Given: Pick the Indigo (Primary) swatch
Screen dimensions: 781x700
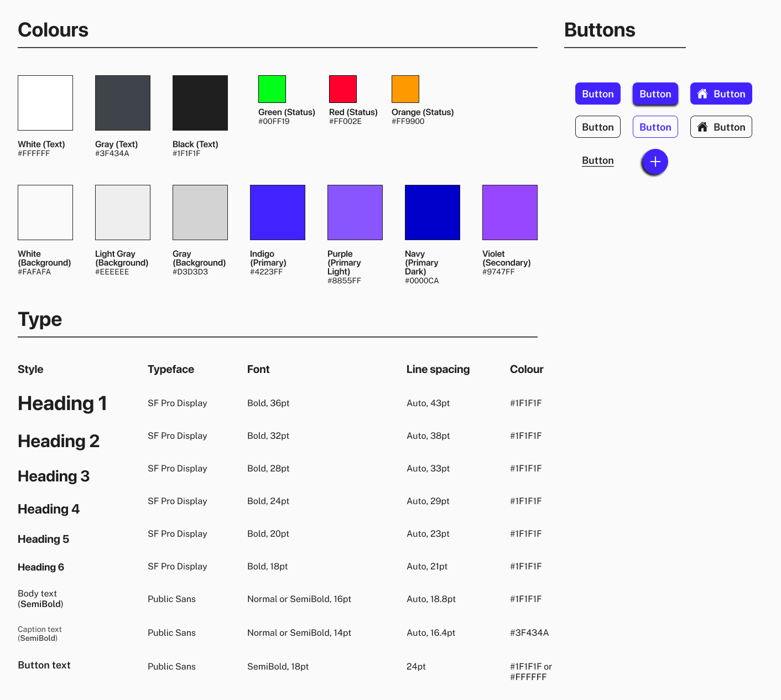Looking at the screenshot, I should 278,212.
